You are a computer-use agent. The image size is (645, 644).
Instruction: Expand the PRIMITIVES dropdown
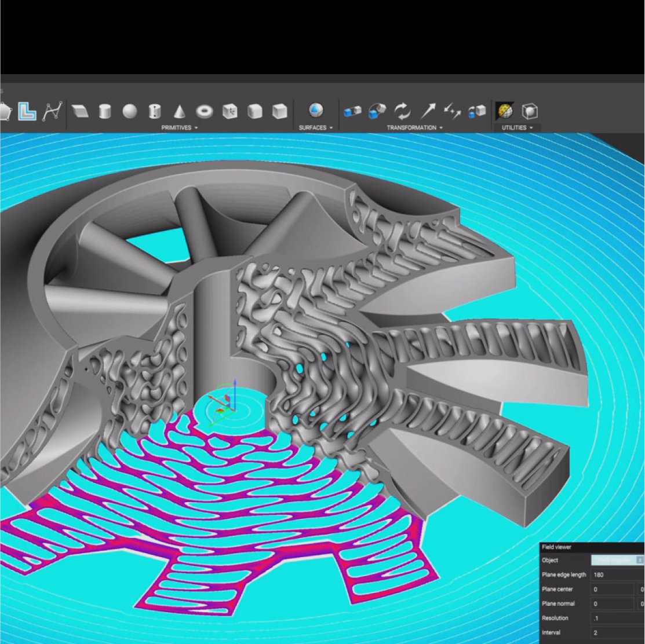[179, 128]
